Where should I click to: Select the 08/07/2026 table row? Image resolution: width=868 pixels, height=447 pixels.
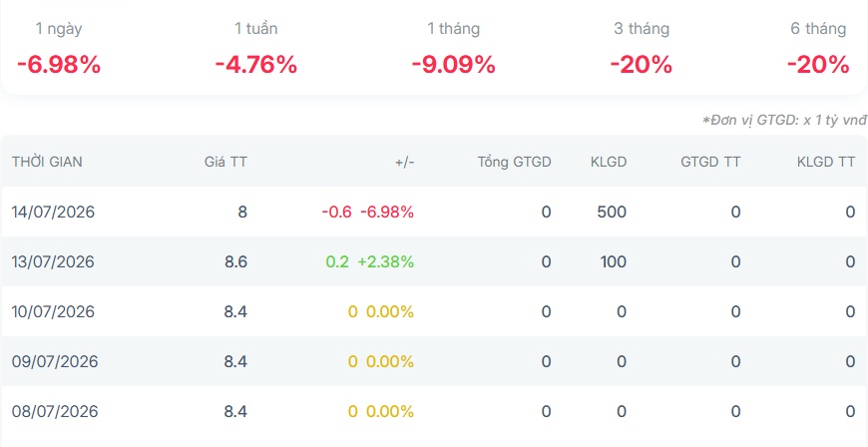[434, 411]
